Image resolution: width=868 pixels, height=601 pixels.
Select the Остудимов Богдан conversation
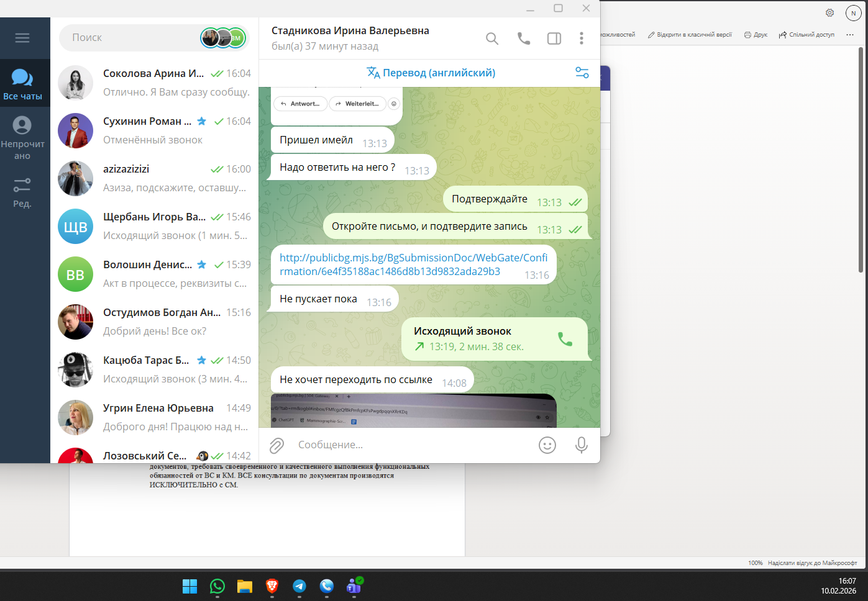tap(154, 322)
